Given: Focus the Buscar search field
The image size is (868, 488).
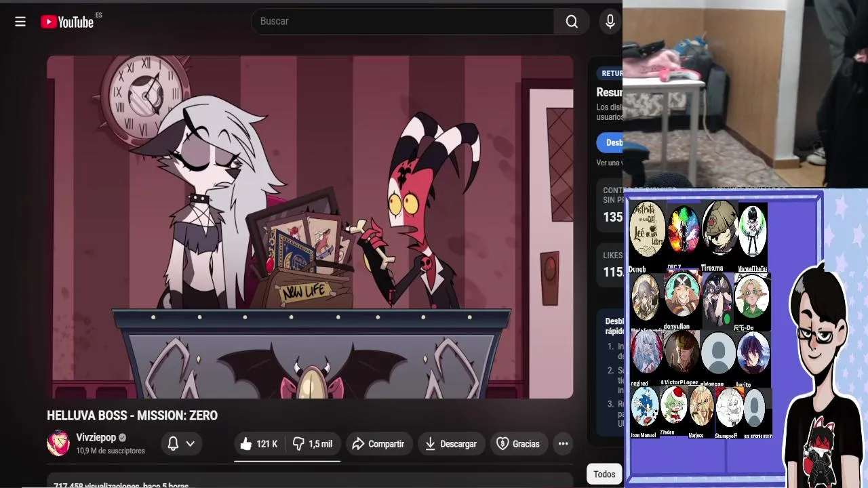Looking at the screenshot, I should [403, 22].
